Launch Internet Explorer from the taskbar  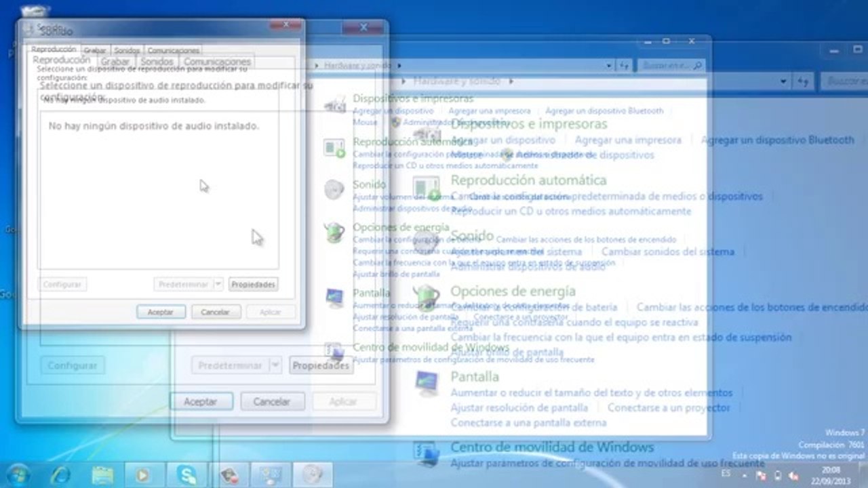(x=60, y=474)
